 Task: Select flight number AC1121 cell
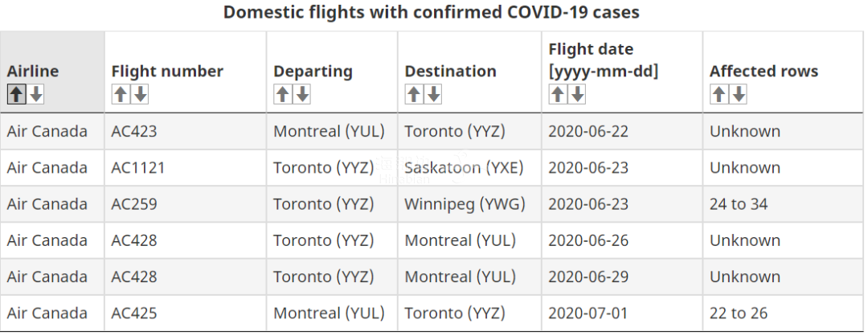(x=186, y=168)
